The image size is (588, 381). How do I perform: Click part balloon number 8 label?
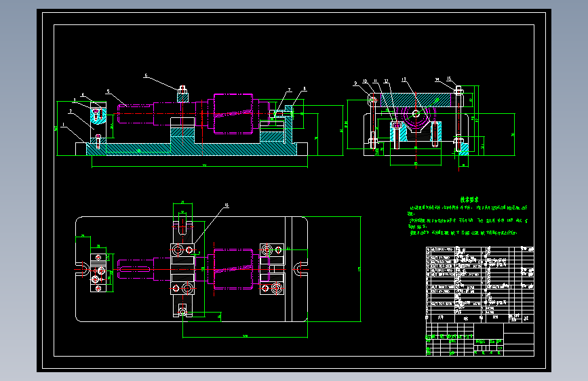305,89
